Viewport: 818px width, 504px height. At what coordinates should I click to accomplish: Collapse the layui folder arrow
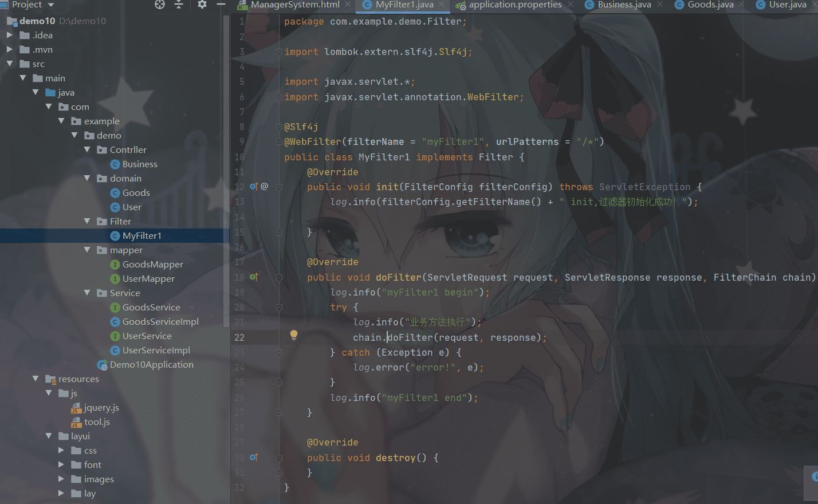coord(49,436)
